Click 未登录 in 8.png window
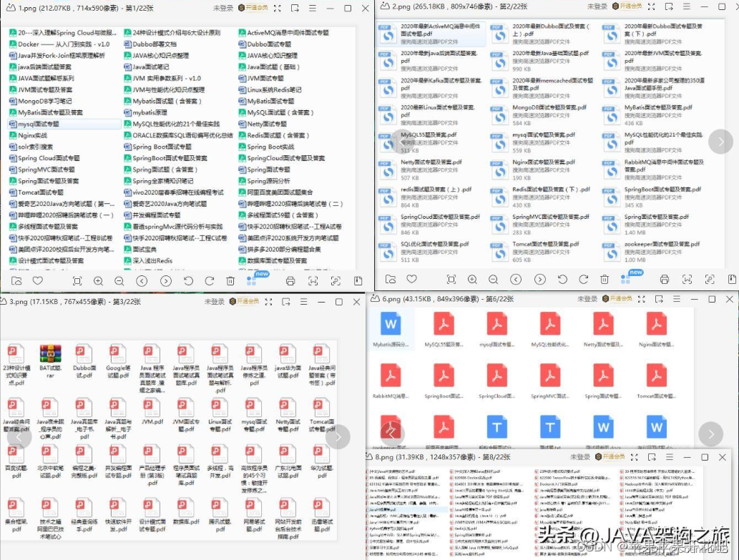Viewport: 739px width, 560px height. (580, 457)
